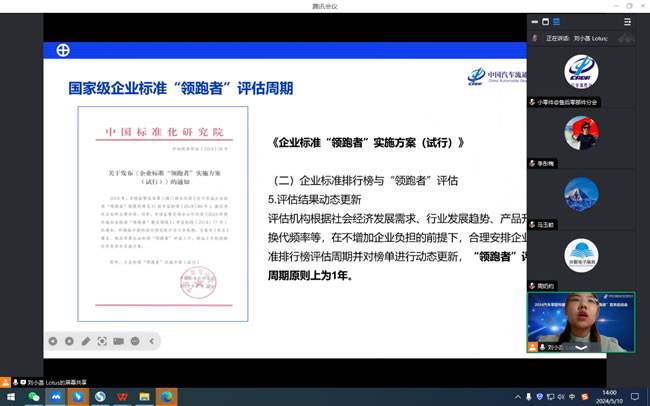This screenshot has width=650, height=406.
Task: Go to next slide using second toolbar button
Action: 69,341
